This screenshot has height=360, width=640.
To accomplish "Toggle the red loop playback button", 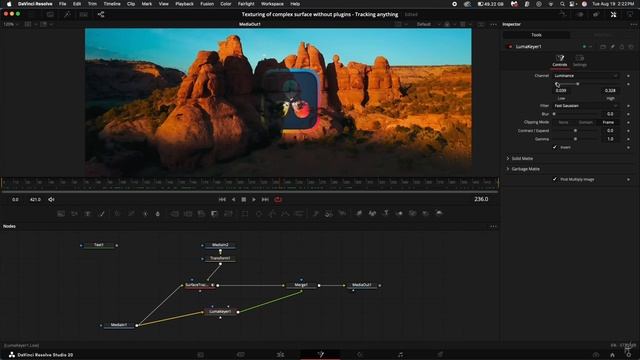I will coord(278,200).
